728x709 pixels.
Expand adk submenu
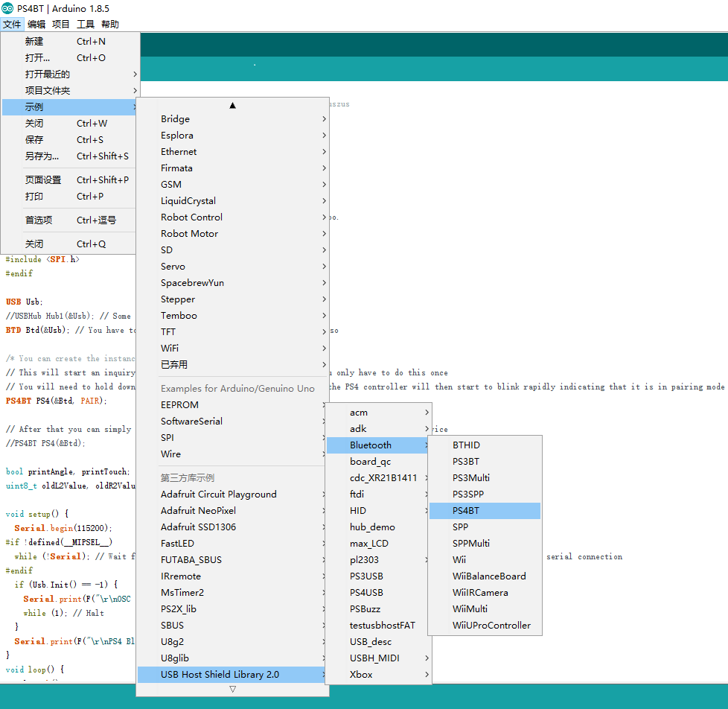coord(378,429)
